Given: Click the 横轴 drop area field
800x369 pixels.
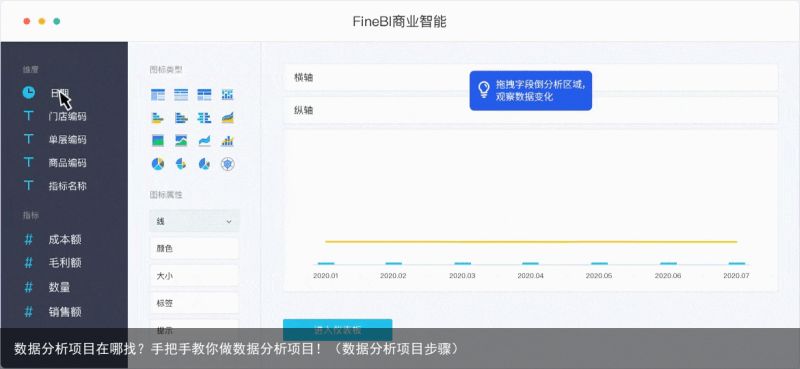Looking at the screenshot, I should (531, 78).
